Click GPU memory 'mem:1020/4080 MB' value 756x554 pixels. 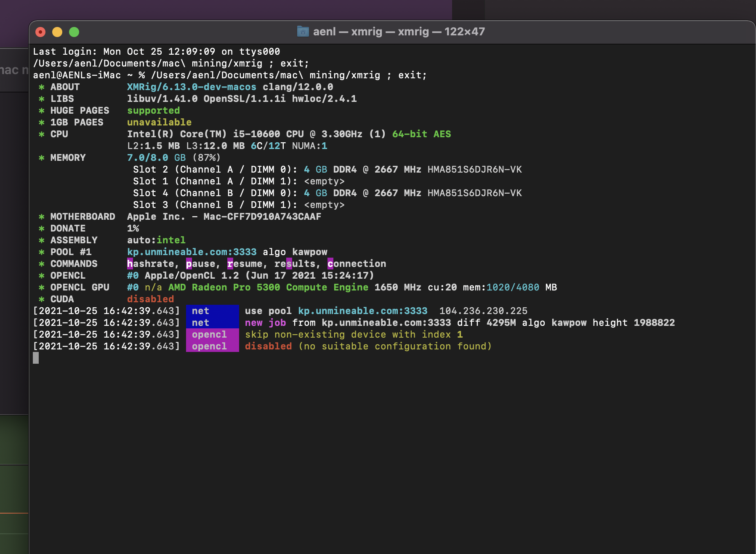510,288
